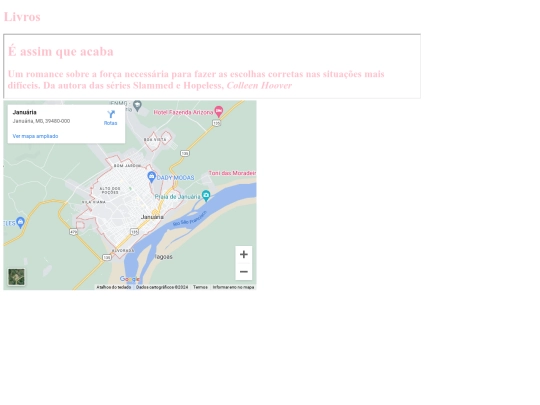Click the grey pin near IFNMG
This screenshot has width=540, height=405.
pyautogui.click(x=137, y=105)
